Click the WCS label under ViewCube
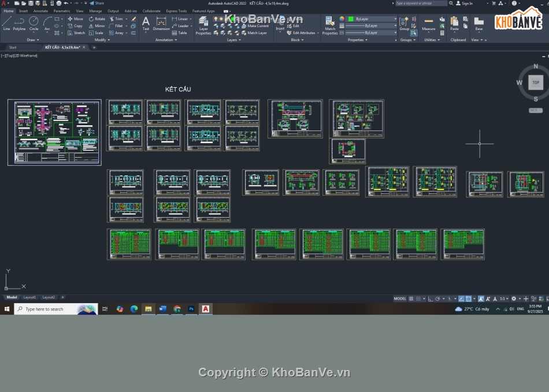 click(x=535, y=110)
